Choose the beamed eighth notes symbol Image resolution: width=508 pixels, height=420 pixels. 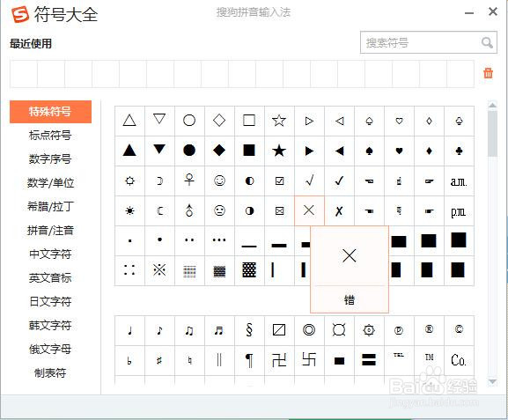[189, 330]
